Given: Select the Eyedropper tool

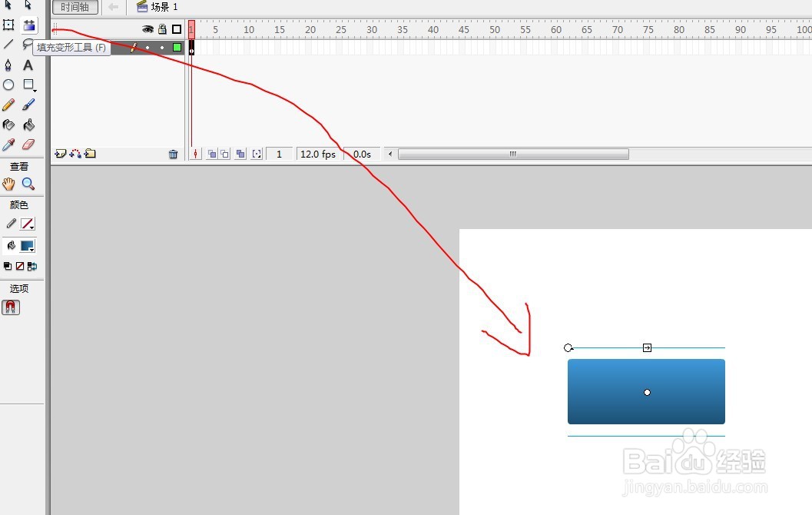Looking at the screenshot, I should [x=8, y=145].
